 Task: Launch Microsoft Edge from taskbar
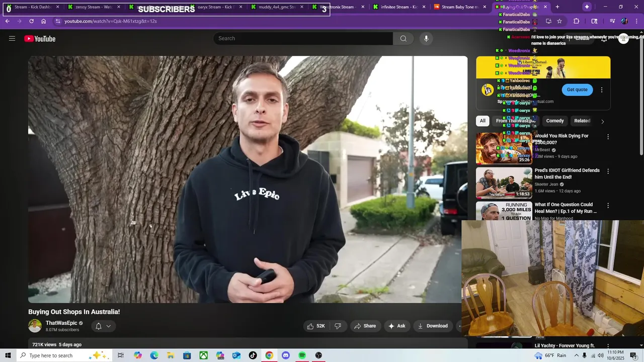154,355
